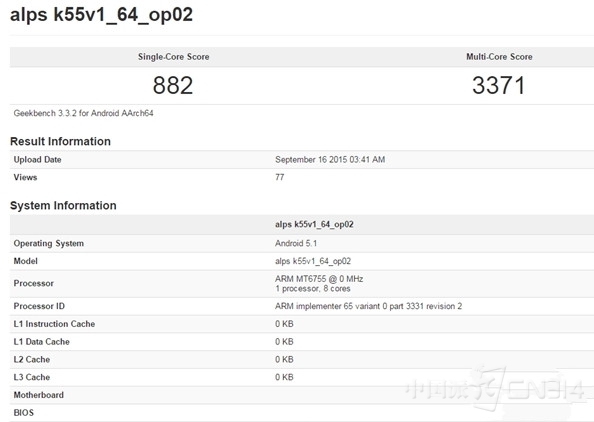Click the single-core score value 882
Screen dimensions: 594x422
173,85
